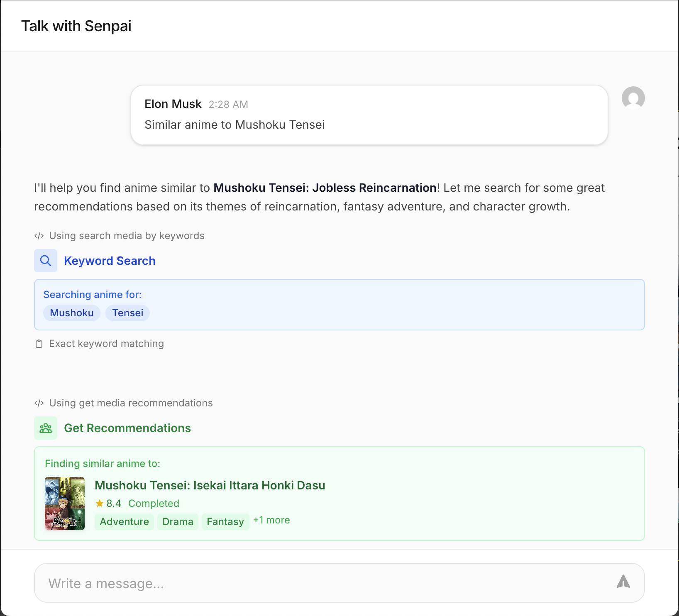Expand the Using get media recommendations step
Image resolution: width=679 pixels, height=616 pixels.
coord(131,403)
